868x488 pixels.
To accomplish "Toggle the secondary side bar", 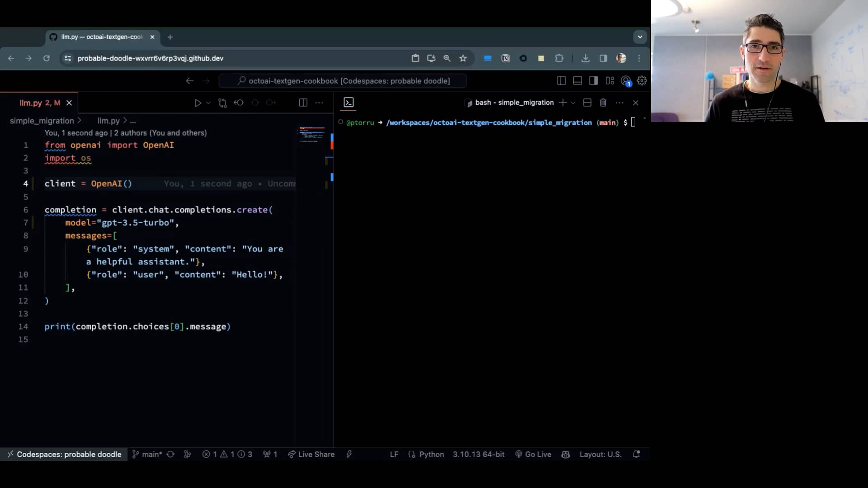I will [594, 80].
